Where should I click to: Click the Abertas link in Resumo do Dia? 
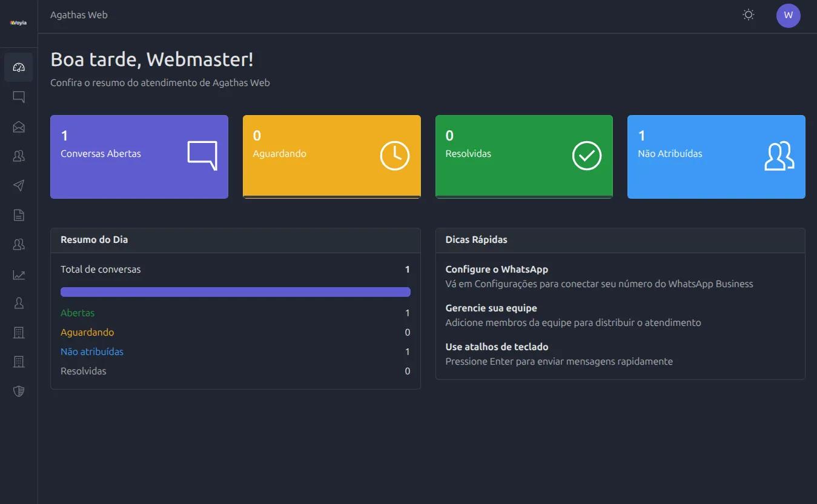pyautogui.click(x=78, y=313)
